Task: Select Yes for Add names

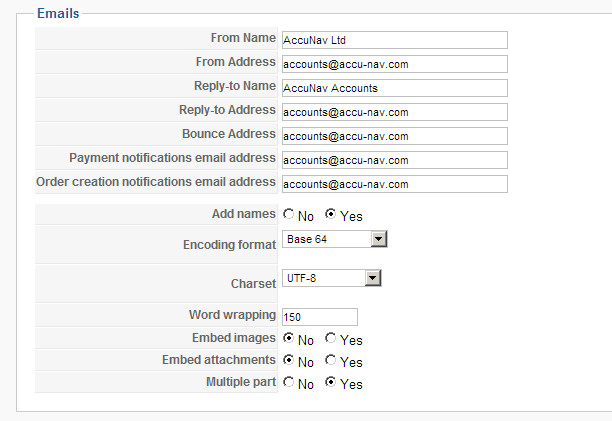Action: point(331,214)
